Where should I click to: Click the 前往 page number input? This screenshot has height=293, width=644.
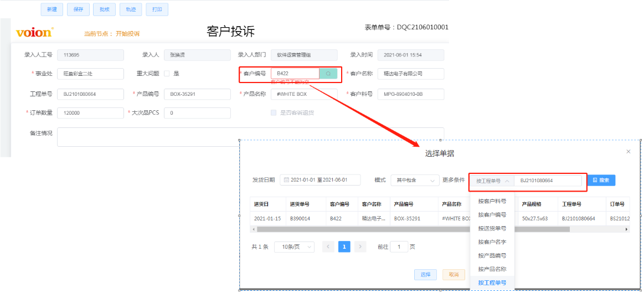click(x=399, y=247)
